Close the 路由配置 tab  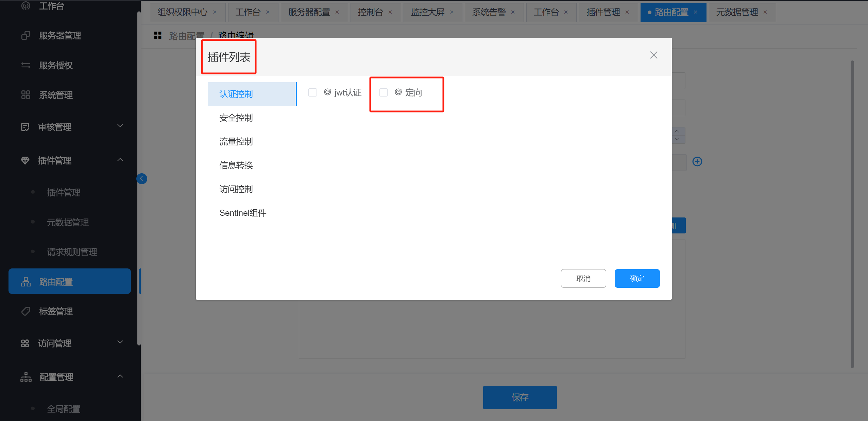tap(696, 12)
